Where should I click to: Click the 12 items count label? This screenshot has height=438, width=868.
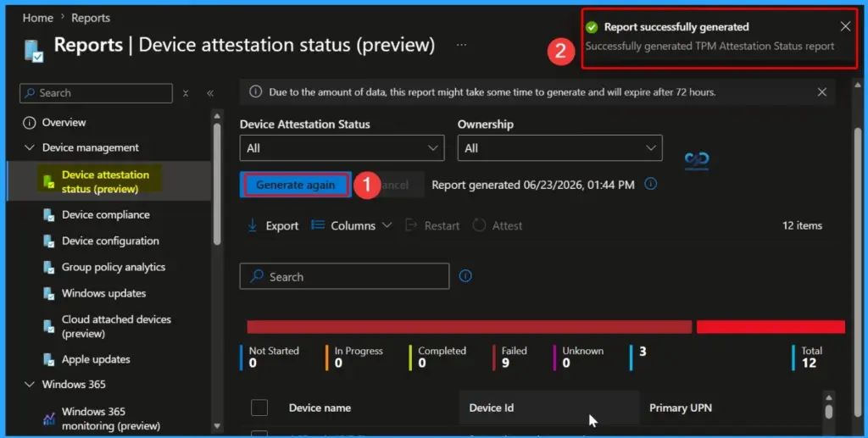[802, 225]
